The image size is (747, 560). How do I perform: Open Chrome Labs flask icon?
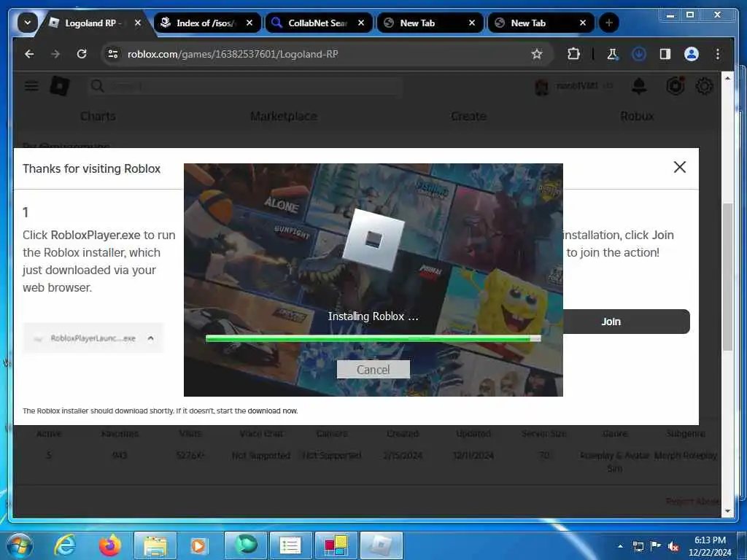pos(612,54)
